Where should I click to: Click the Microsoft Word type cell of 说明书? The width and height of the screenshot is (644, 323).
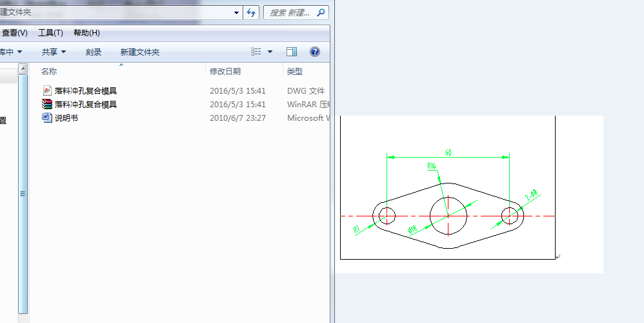point(308,118)
